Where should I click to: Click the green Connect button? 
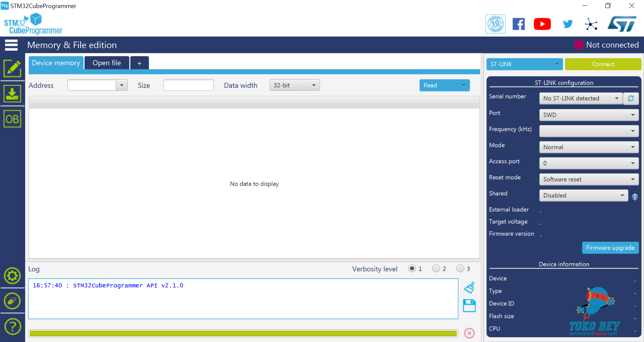point(603,64)
